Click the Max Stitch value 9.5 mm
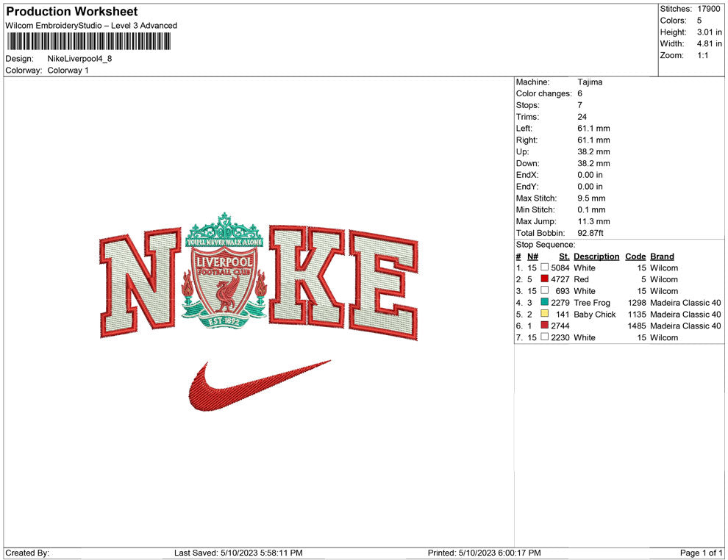 (x=591, y=198)
